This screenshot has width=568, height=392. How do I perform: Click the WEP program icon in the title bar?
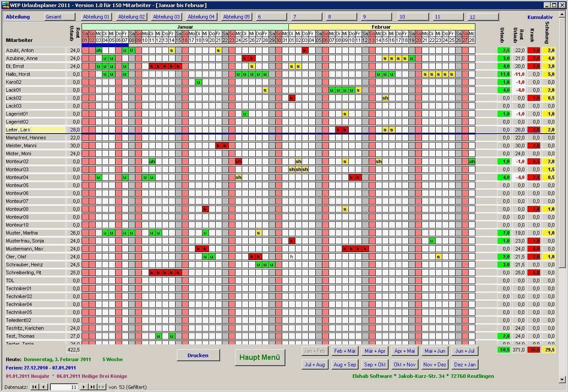[4, 5]
